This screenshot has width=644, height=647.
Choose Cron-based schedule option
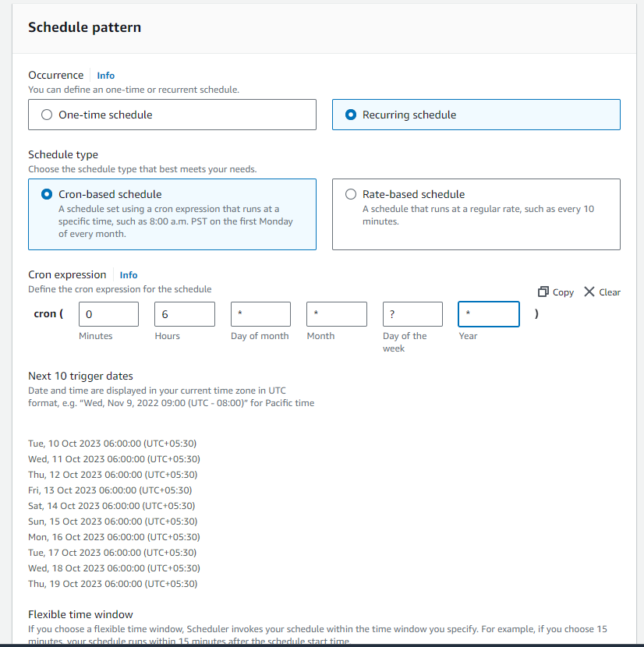pyautogui.click(x=47, y=194)
